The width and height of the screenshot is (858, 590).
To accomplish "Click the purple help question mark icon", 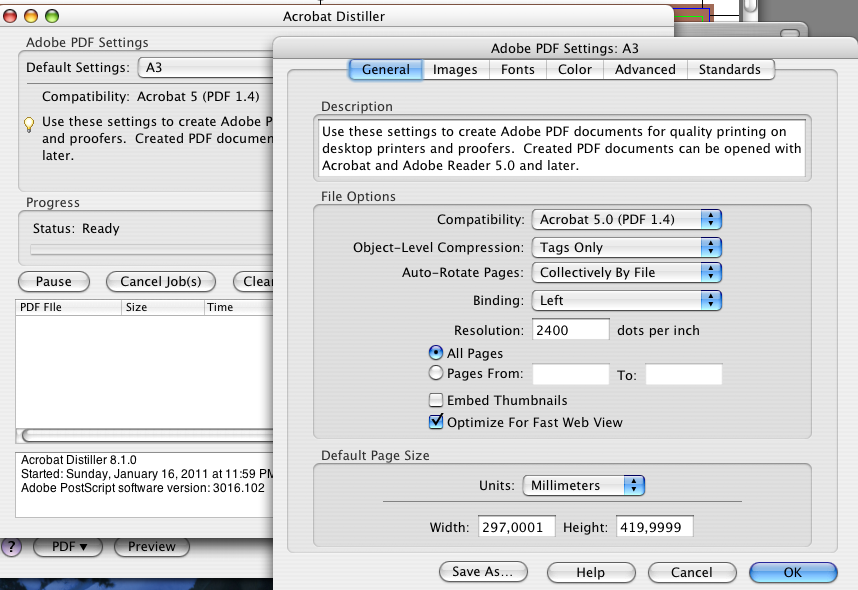I will tap(11, 546).
